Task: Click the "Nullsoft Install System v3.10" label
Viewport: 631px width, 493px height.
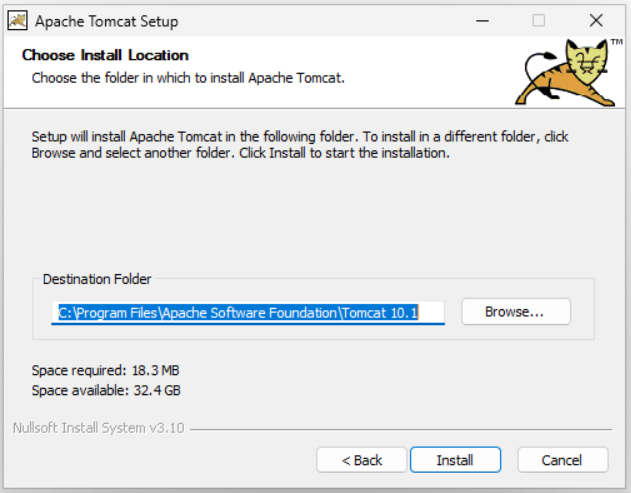Action: pos(99,428)
